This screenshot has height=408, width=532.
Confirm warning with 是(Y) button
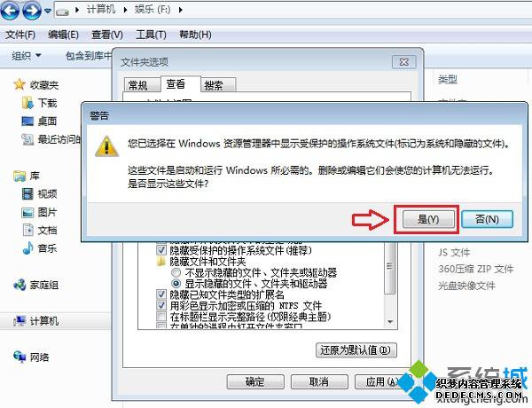(x=428, y=219)
